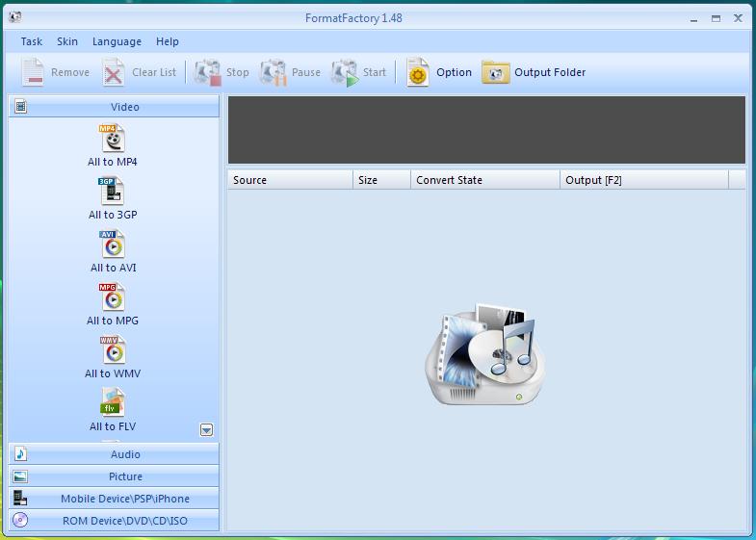756x540 pixels.
Task: Click the Start conversion icon
Action: click(x=345, y=72)
